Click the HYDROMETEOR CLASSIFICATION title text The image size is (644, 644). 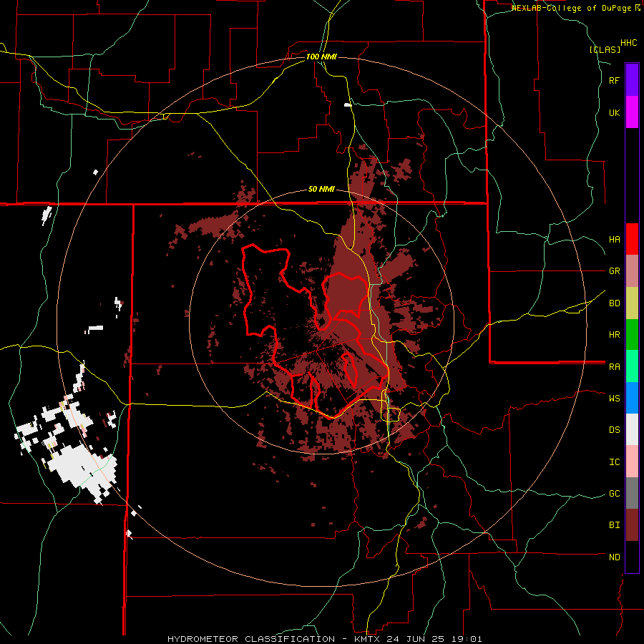pyautogui.click(x=251, y=639)
